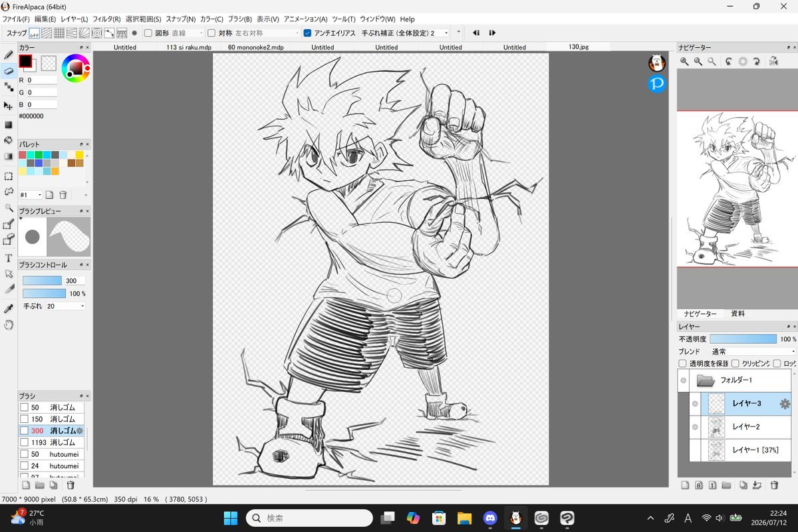Switch to the 113 si raku.mdp tab
This screenshot has height=532, width=798.
pos(189,47)
